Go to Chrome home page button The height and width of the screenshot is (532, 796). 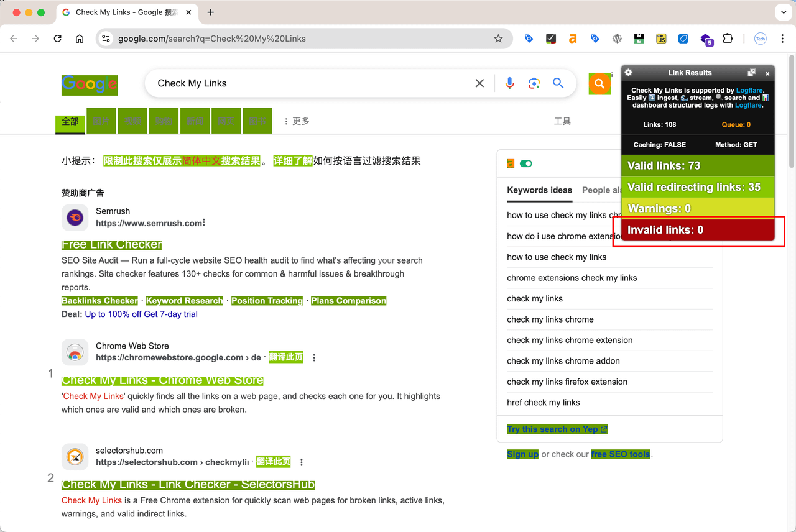coord(80,39)
